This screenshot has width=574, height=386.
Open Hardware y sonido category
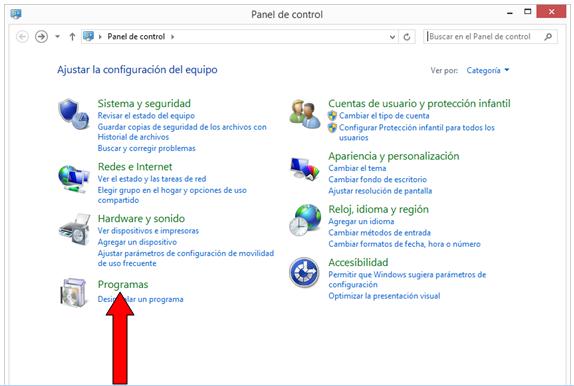(141, 219)
